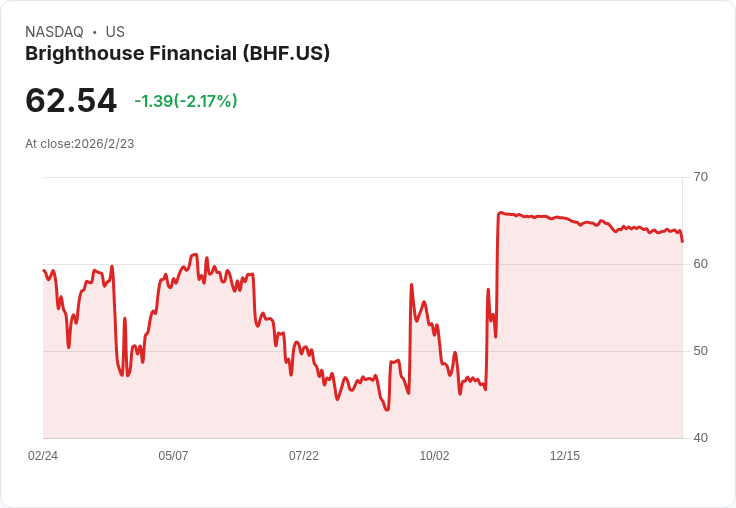The width and height of the screenshot is (736, 508).
Task: Click the US market label
Action: 115,32
